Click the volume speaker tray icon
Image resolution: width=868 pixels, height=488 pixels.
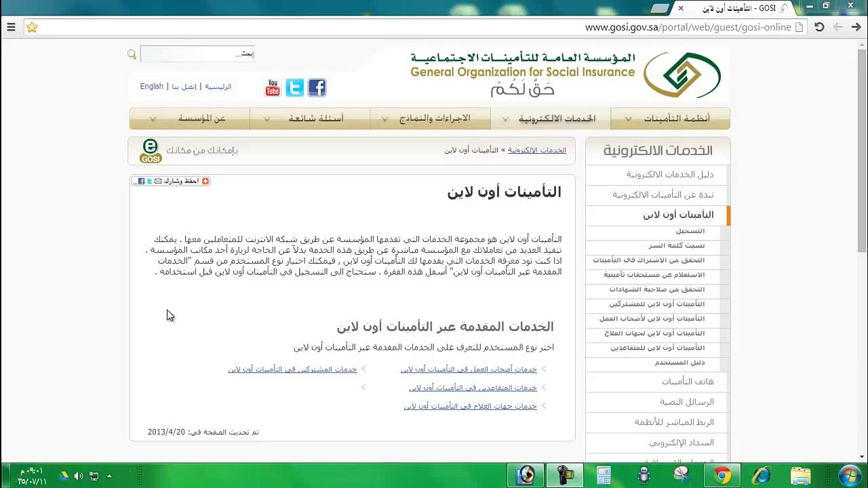pyautogui.click(x=78, y=476)
